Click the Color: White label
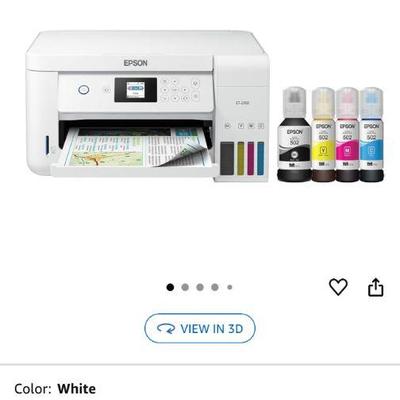The width and height of the screenshot is (400, 400). [x=55, y=389]
